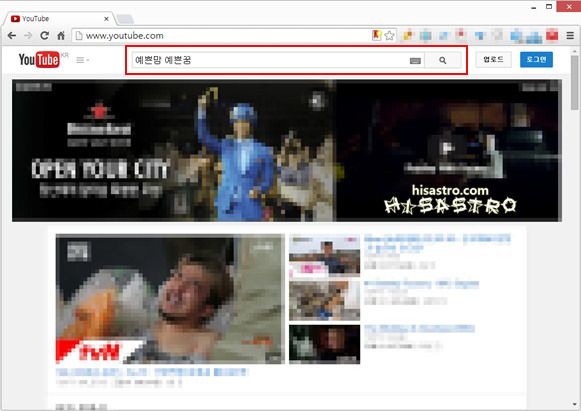This screenshot has width=581, height=411.
Task: Select the YouTube browser tab
Action: 59,19
